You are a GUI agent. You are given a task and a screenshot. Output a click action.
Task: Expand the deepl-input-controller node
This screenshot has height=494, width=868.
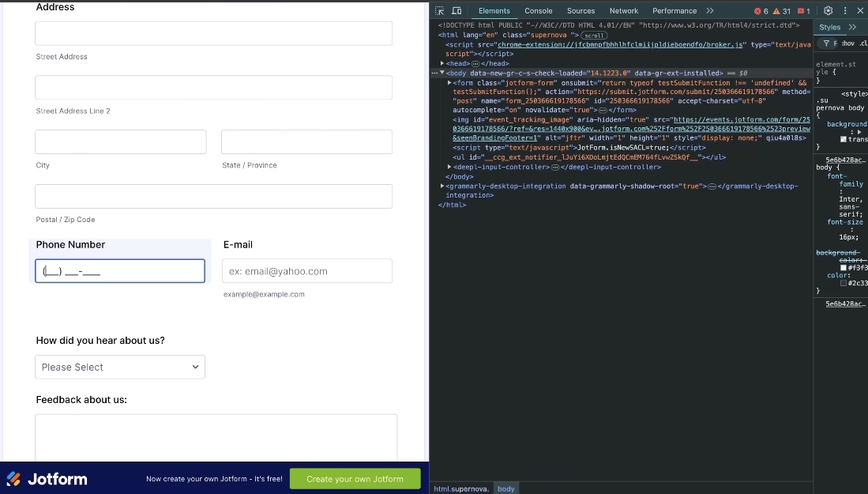(449, 167)
